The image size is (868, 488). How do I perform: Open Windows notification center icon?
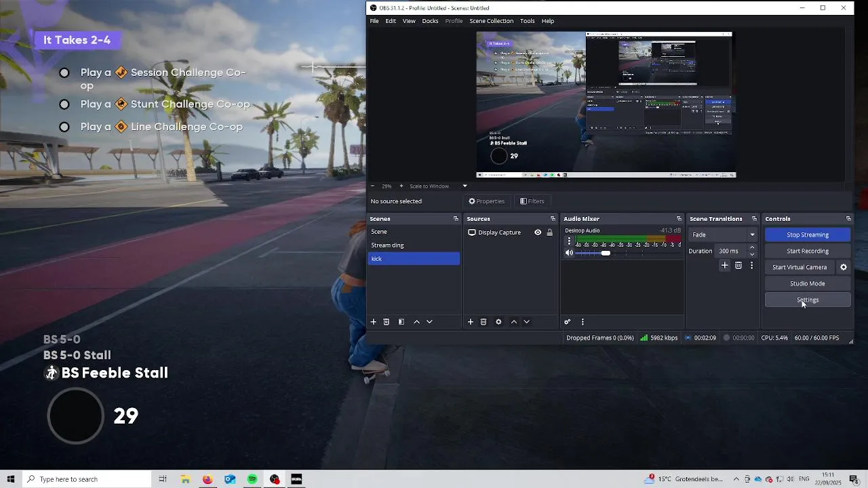tap(854, 479)
